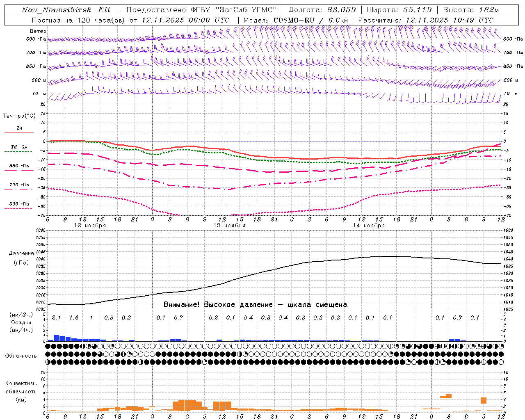
Task: Click the Тем-ра(°C) axis label
Action: [19, 116]
